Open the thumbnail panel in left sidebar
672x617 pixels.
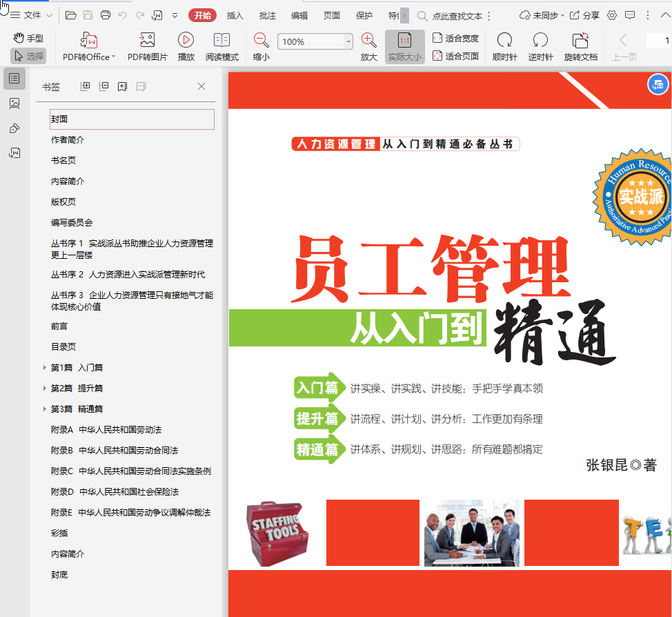pos(14,104)
